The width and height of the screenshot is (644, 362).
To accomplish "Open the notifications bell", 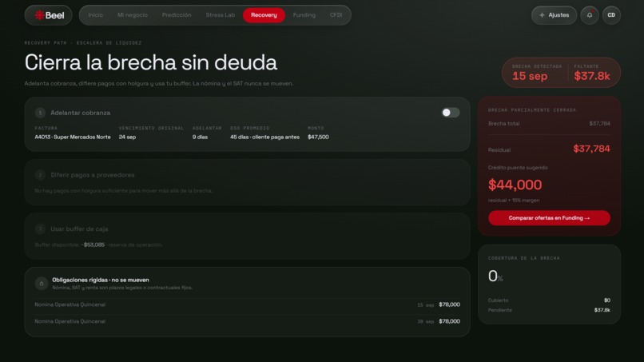I will click(x=590, y=15).
